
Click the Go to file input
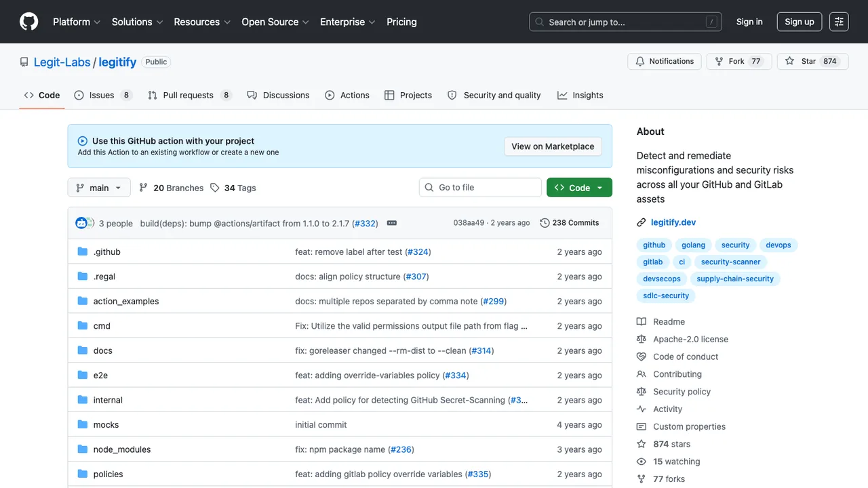[480, 188]
